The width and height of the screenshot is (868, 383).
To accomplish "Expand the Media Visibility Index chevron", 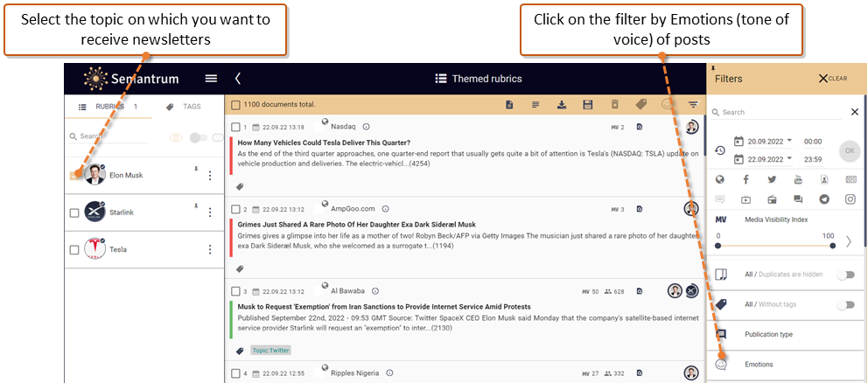I will 849,241.
